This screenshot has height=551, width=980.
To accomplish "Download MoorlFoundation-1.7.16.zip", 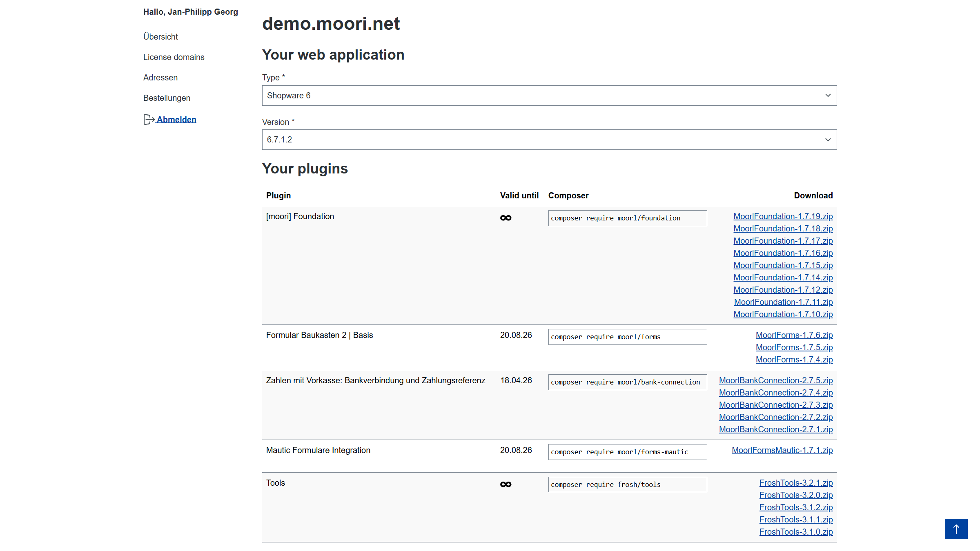I will (x=783, y=253).
